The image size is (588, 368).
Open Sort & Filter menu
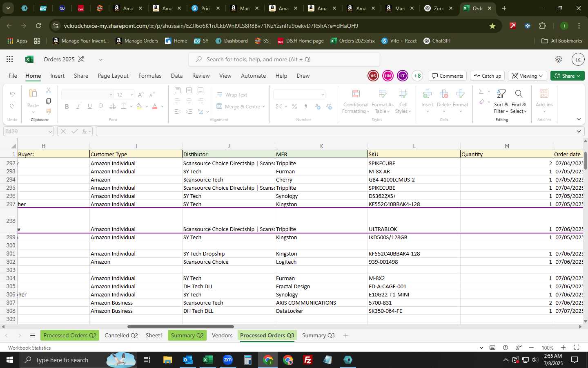(x=501, y=101)
